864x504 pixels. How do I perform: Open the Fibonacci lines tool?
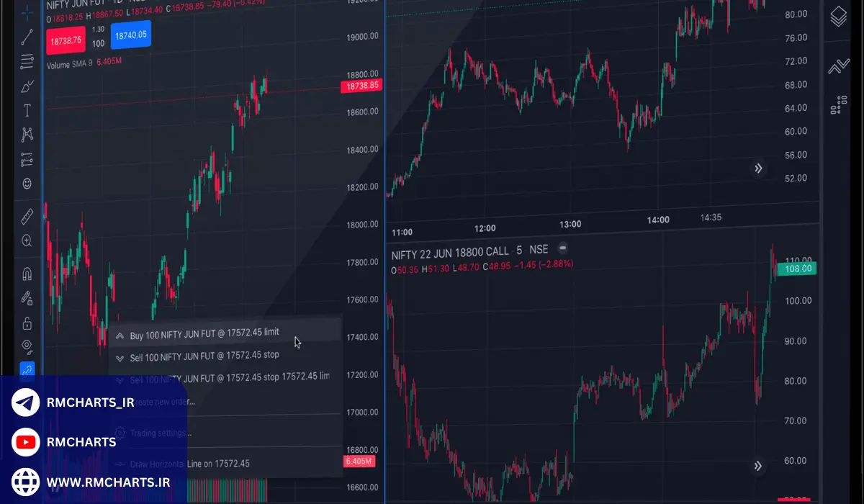click(27, 61)
